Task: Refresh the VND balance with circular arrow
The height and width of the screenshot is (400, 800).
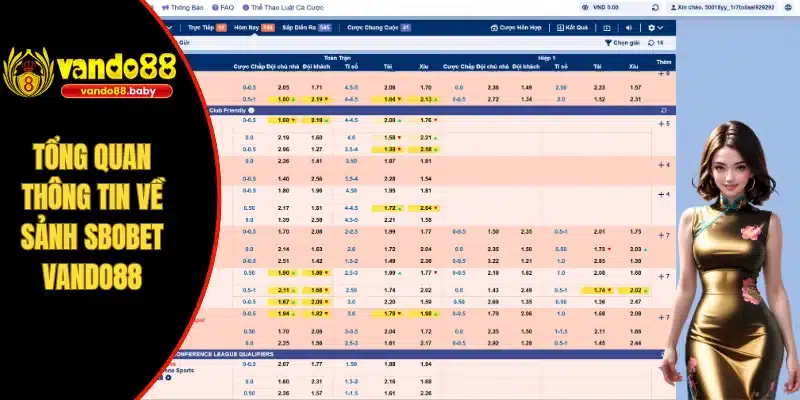Action: 655,8
